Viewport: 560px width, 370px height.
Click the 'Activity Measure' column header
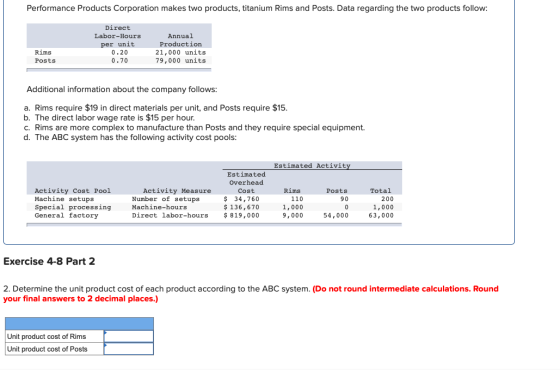coord(177,191)
